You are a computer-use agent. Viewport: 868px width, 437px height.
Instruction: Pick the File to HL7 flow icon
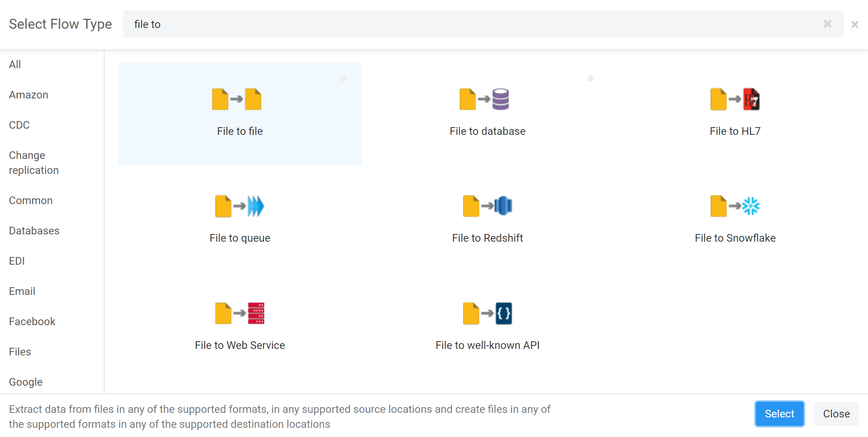(735, 99)
